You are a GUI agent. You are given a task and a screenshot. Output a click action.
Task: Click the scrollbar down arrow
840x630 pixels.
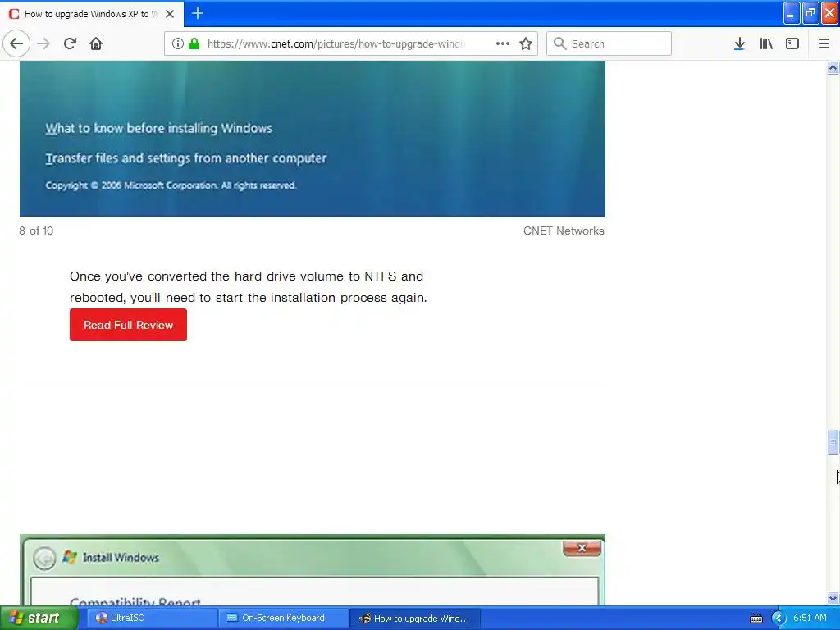[x=833, y=598]
